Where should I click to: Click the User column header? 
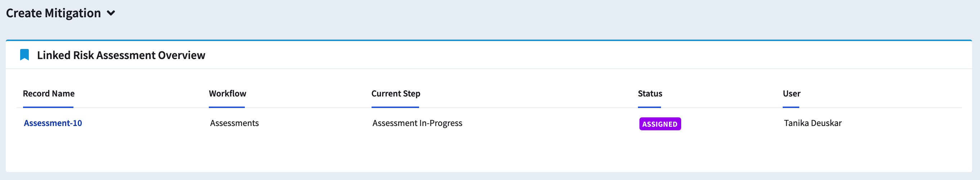[x=791, y=94]
